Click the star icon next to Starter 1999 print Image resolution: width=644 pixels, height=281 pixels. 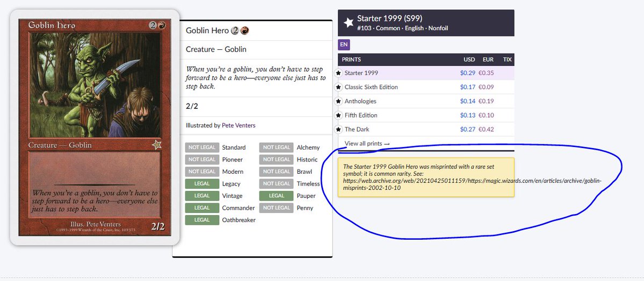pyautogui.click(x=338, y=73)
